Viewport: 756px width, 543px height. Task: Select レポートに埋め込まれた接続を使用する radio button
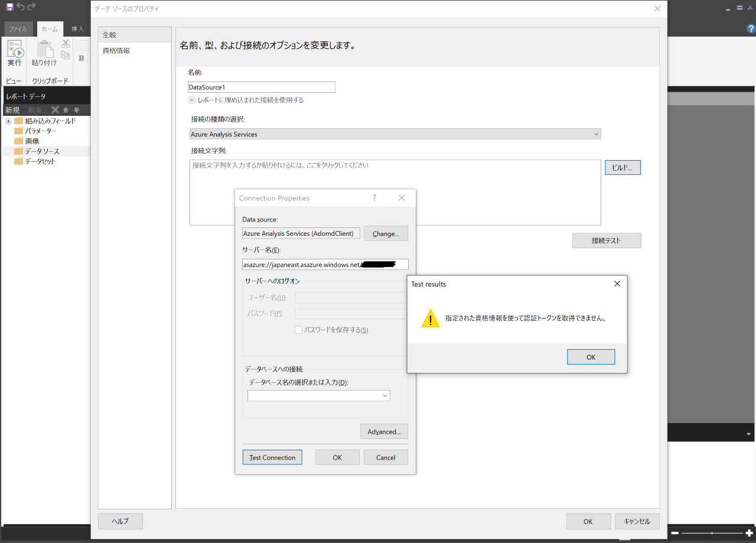[x=191, y=100]
